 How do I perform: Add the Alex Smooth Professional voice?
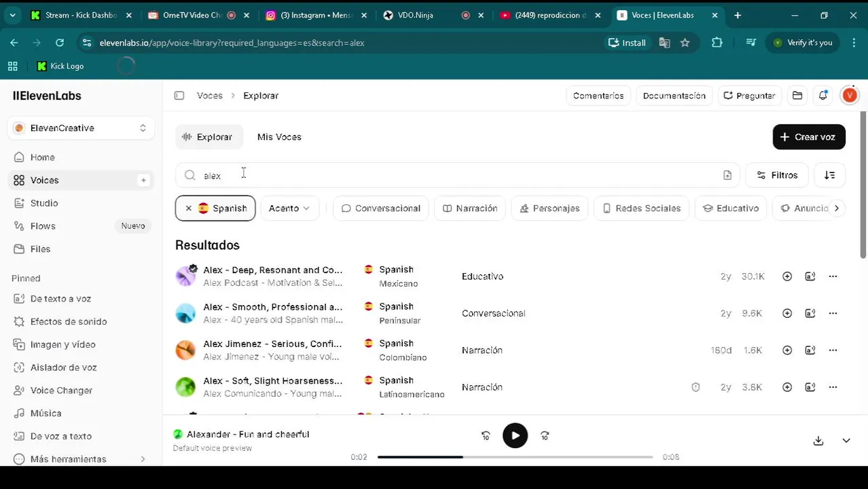pos(787,313)
